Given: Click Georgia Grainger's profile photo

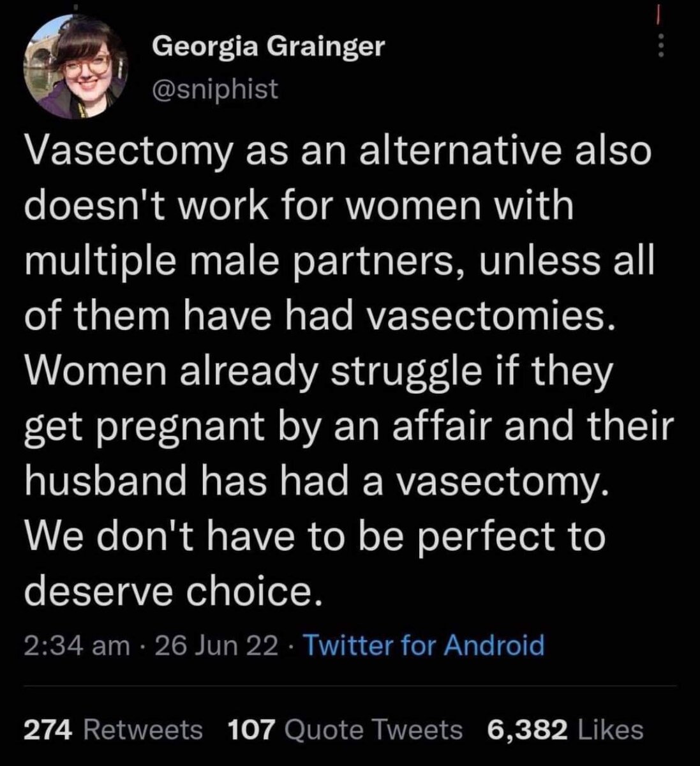Looking at the screenshot, I should tap(75, 68).
